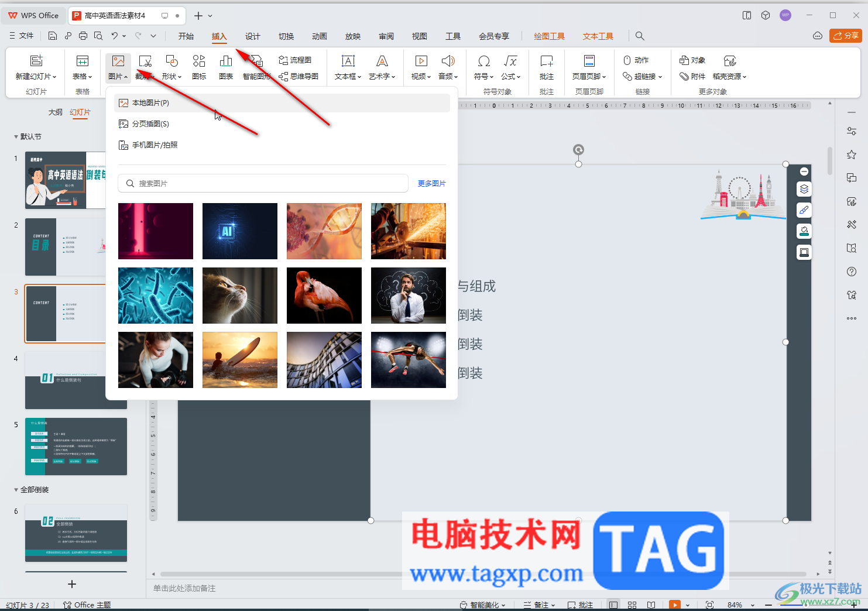Viewport: 868px width, 611px height.
Task: Click the search magnifier beside 文本工具 tab
Action: coord(640,36)
